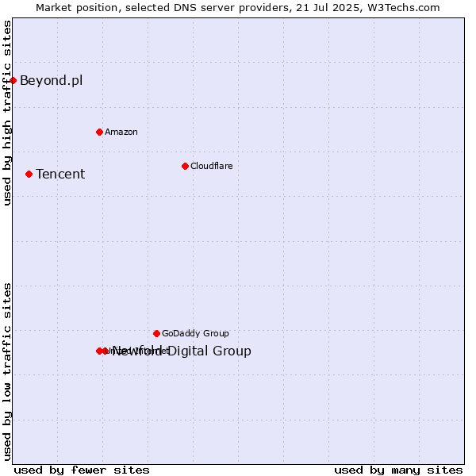Select the red GoDaddy Group data point
The image size is (476, 476).
tap(156, 334)
